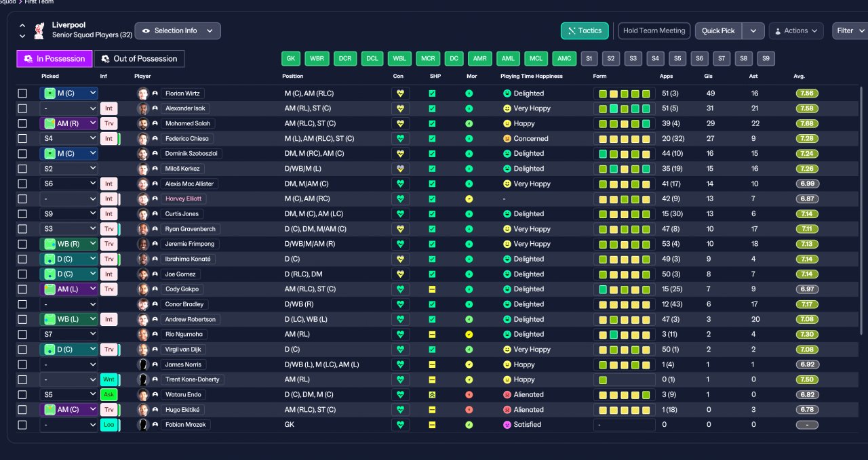
Task: Sort by Playing Time Happiness header
Action: [x=532, y=76]
